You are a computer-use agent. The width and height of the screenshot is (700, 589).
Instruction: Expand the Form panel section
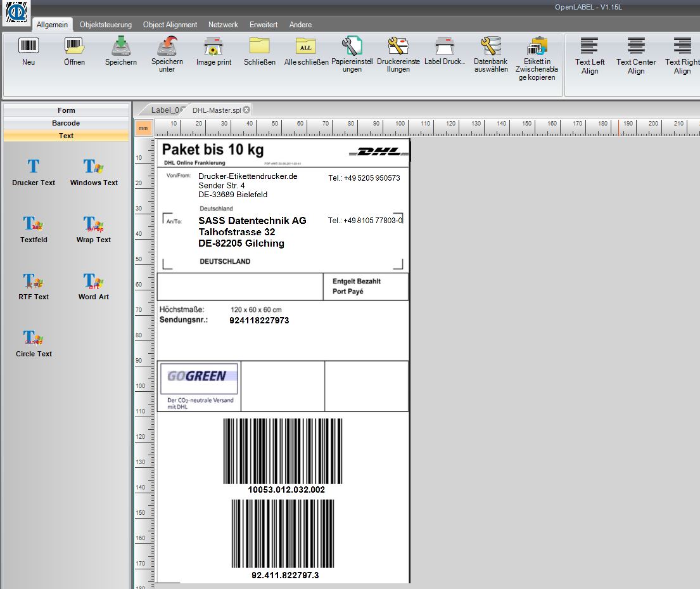coord(66,110)
